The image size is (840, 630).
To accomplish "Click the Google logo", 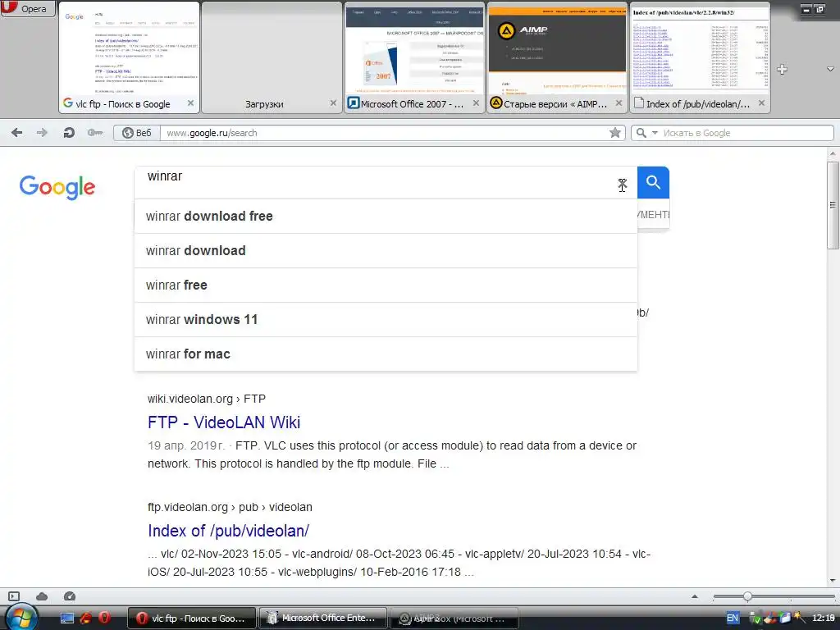I will tap(57, 187).
